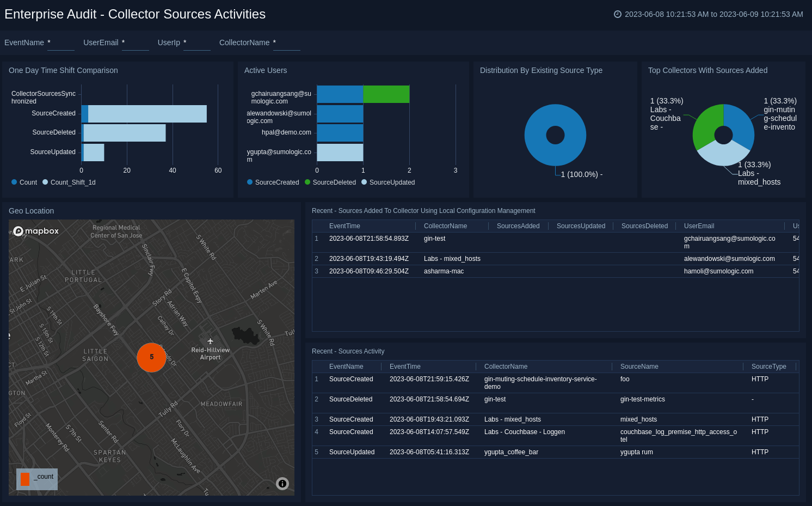Toggle SourceCreated legend in Active Users

pyautogui.click(x=250, y=182)
